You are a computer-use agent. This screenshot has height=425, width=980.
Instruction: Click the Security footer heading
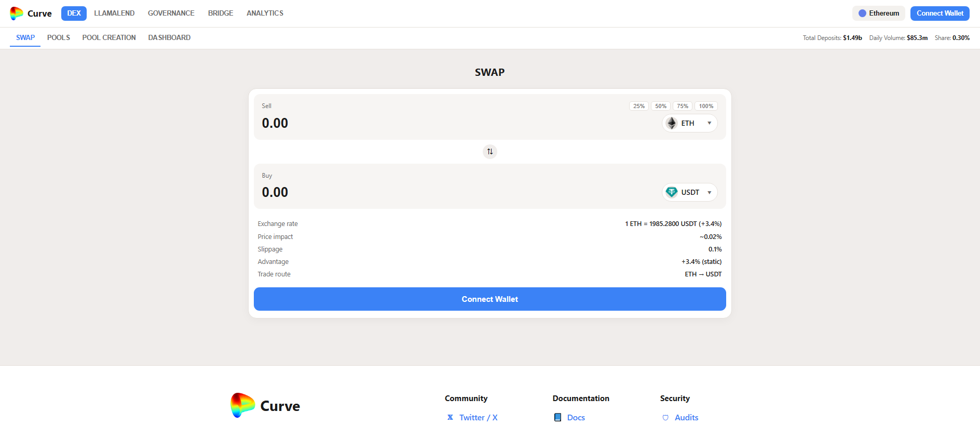[x=675, y=399]
